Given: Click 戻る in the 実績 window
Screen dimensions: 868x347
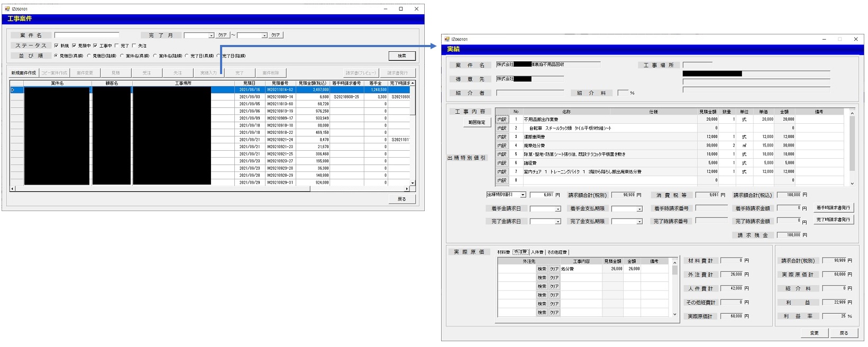Looking at the screenshot, I should pyautogui.click(x=844, y=333).
